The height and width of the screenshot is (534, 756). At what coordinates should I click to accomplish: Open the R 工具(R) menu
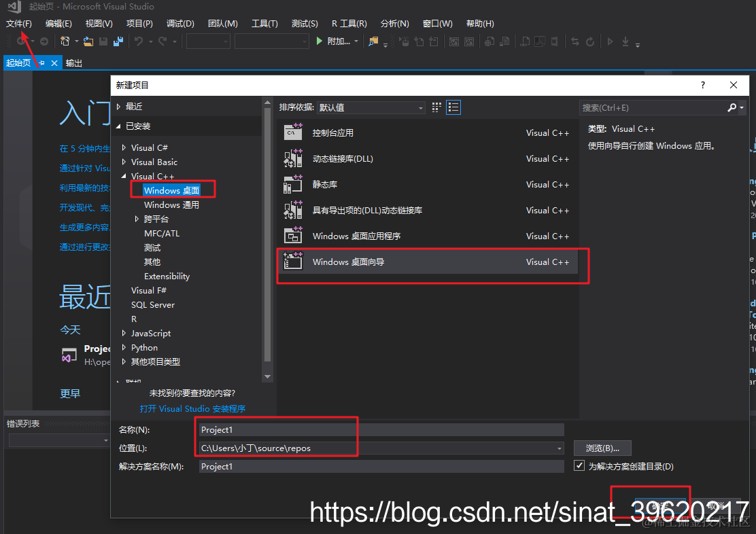pos(349,24)
